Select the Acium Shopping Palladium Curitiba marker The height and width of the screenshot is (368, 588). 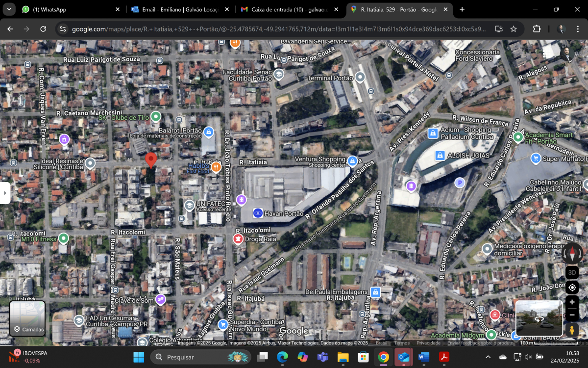(x=433, y=133)
